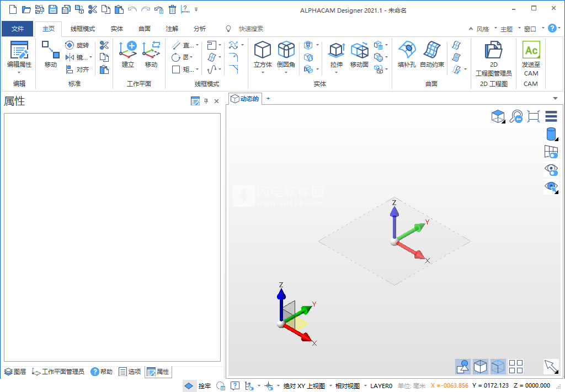Open the viewport hamburger menu icon
Viewport: 565px width, 392px height.
tap(551, 116)
